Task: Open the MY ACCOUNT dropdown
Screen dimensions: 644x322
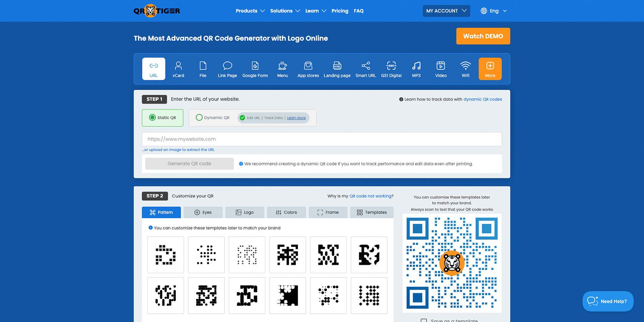Action: coord(446,11)
